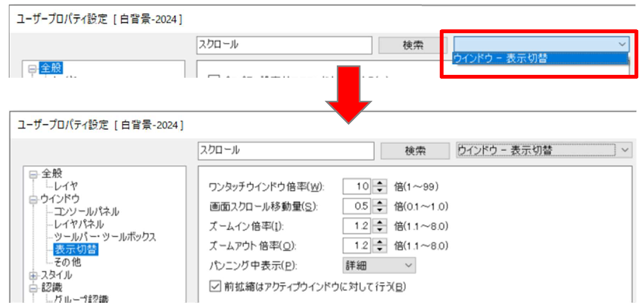Choose the highlighted ウインドウ－表示切替 dropdown entry
The height and width of the screenshot is (308, 644).
click(x=540, y=58)
